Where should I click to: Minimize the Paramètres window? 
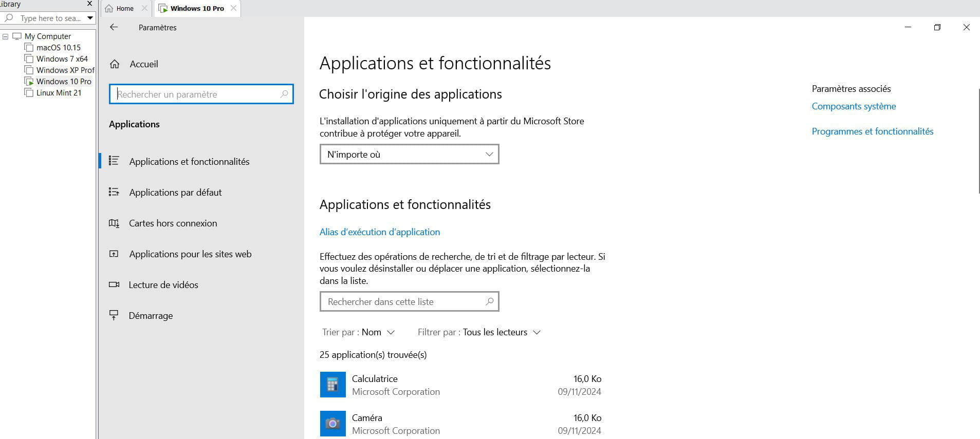(x=908, y=27)
